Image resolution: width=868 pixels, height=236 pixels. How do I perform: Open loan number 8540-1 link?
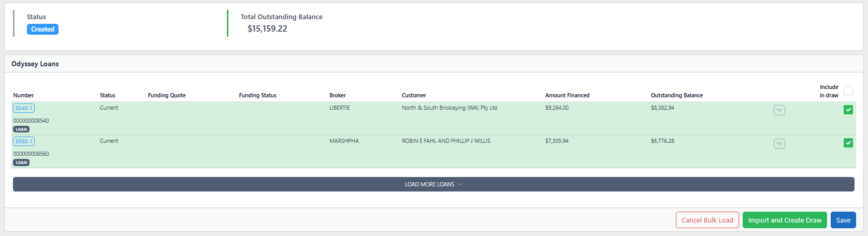click(x=24, y=108)
